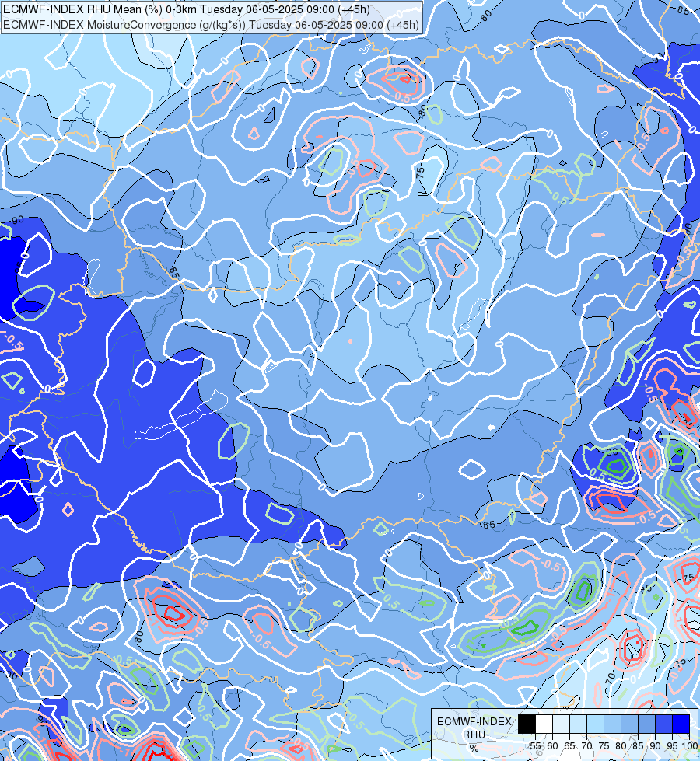Click the legend value 55
This screenshot has height=761, width=700.
click(x=535, y=746)
